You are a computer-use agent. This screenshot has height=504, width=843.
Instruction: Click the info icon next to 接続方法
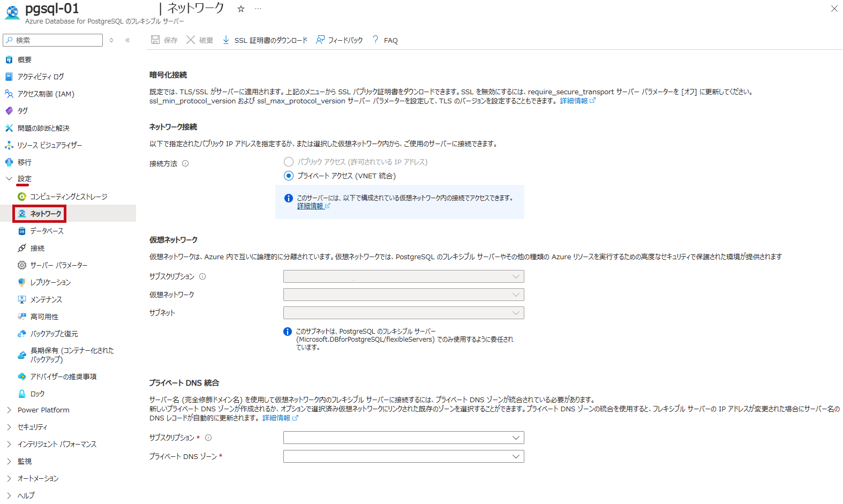[x=185, y=163]
